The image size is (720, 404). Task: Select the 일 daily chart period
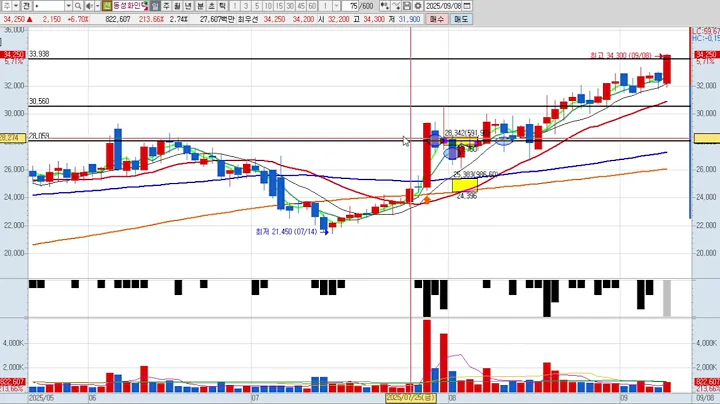[x=155, y=6]
